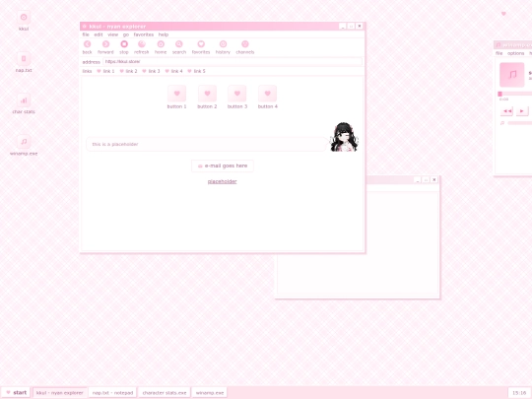Viewport: 532px width, 399px height.
Task: Click the winamp rewind button
Action: [x=507, y=111]
